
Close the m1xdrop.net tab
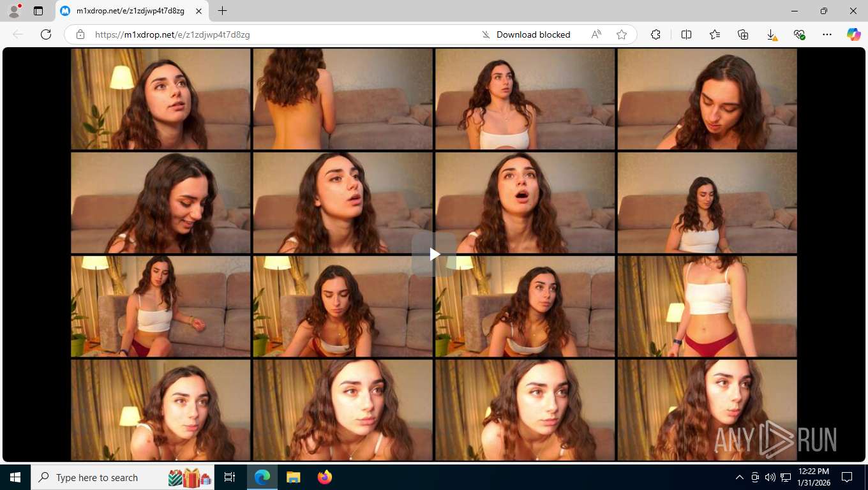(x=198, y=11)
